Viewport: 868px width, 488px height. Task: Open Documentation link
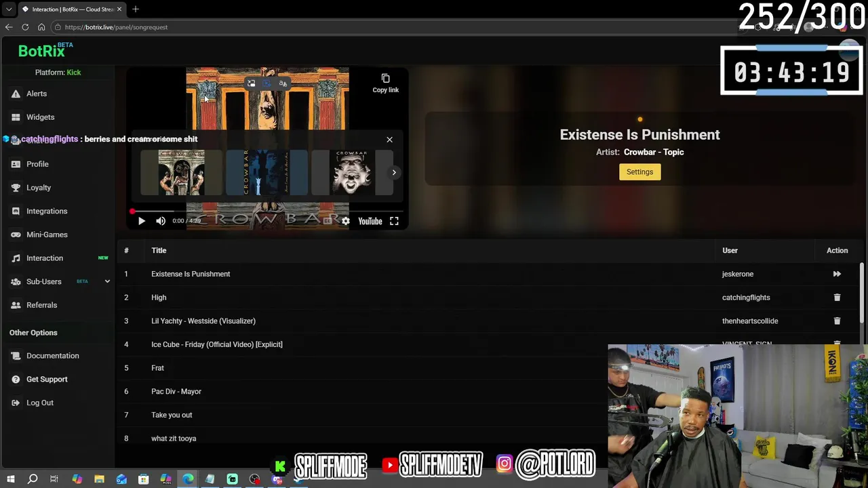(52, 356)
